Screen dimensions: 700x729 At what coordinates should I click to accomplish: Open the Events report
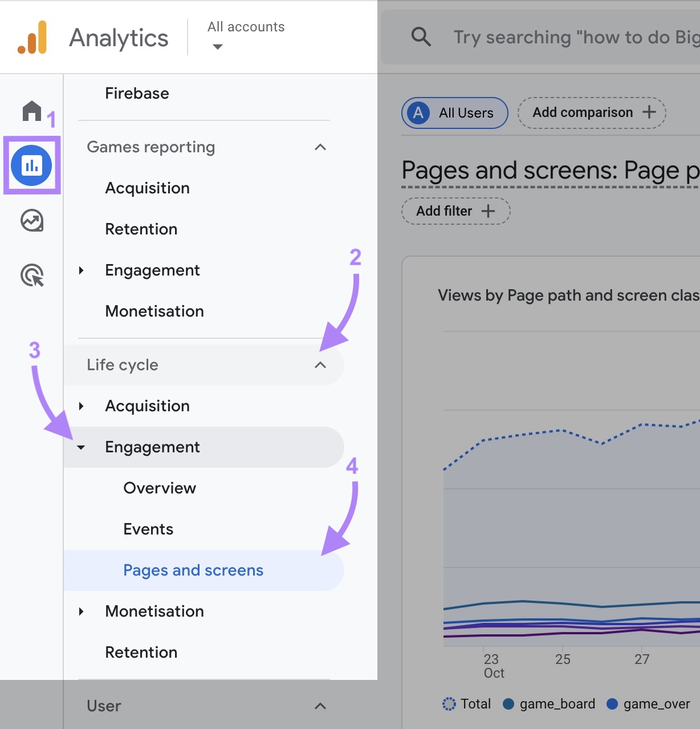coord(148,529)
